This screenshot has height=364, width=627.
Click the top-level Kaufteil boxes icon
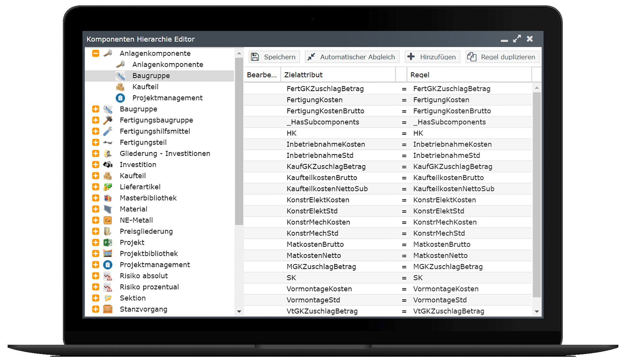(x=108, y=176)
